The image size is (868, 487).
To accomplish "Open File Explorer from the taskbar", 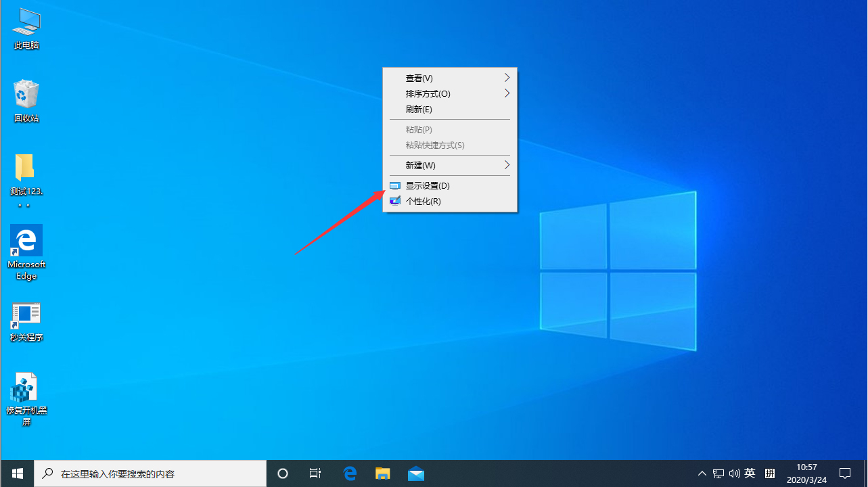I will [x=382, y=473].
